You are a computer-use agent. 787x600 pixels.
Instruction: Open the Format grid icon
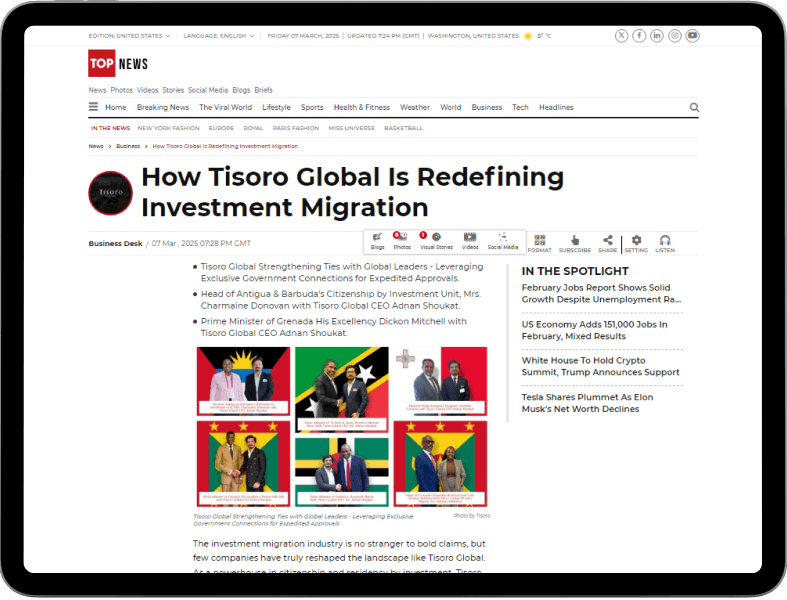(540, 243)
